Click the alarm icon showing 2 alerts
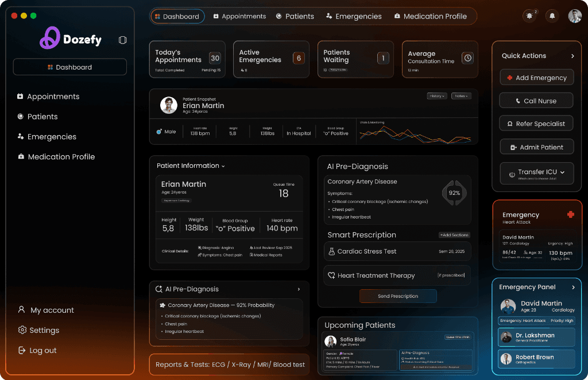Screen dimensions: 588x380 (x=529, y=16)
